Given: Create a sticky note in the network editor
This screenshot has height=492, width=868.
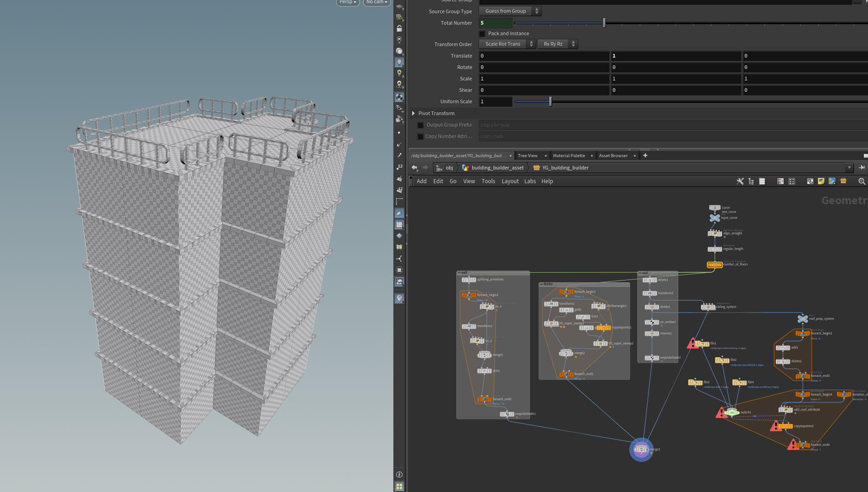Looking at the screenshot, I should [821, 181].
